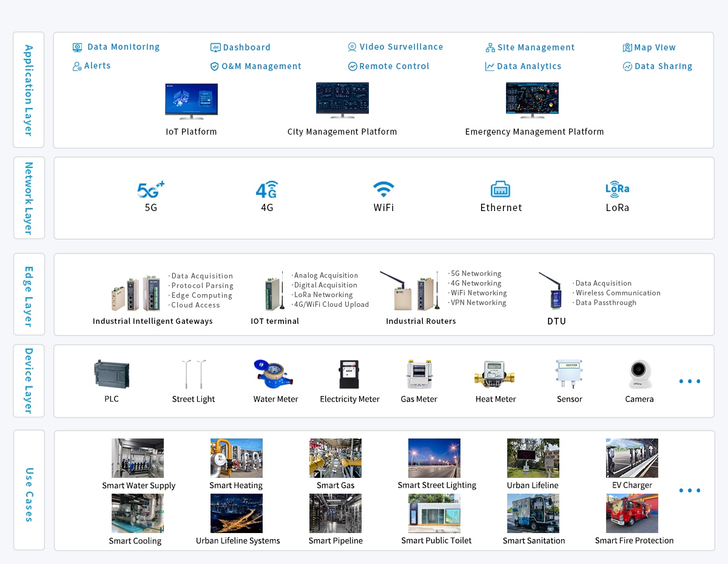Screen dimensions: 728x564
Task: Select the Data Analytics label
Action: (528, 66)
